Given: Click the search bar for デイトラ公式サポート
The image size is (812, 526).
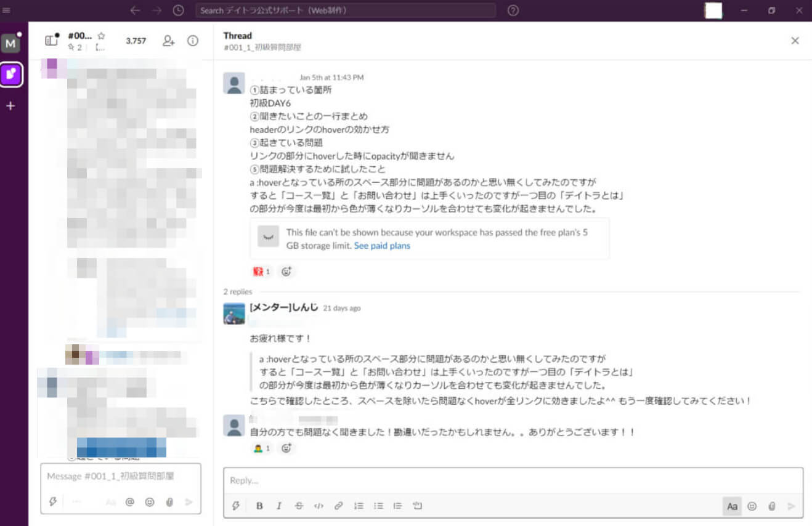Looking at the screenshot, I should pyautogui.click(x=346, y=10).
